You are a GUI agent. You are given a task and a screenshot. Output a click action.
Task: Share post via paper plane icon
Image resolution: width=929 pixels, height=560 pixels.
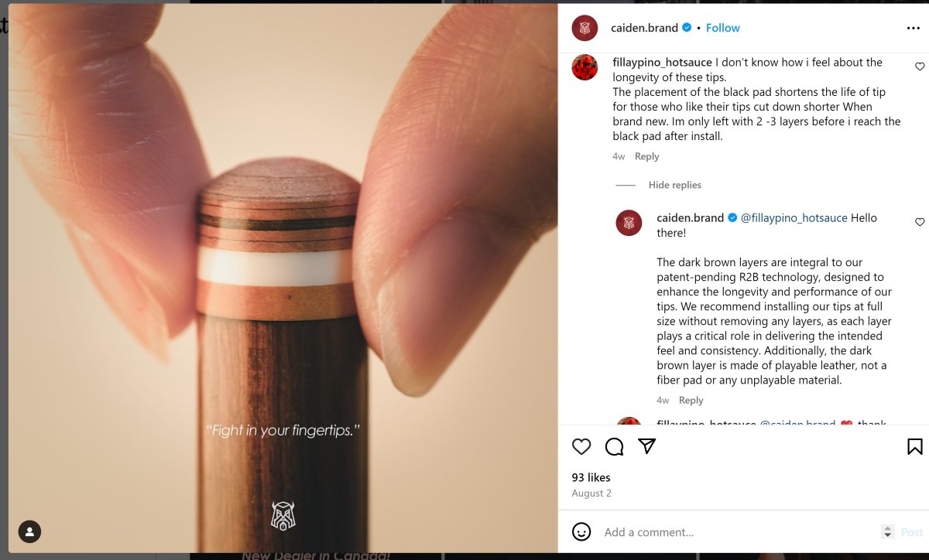click(647, 446)
